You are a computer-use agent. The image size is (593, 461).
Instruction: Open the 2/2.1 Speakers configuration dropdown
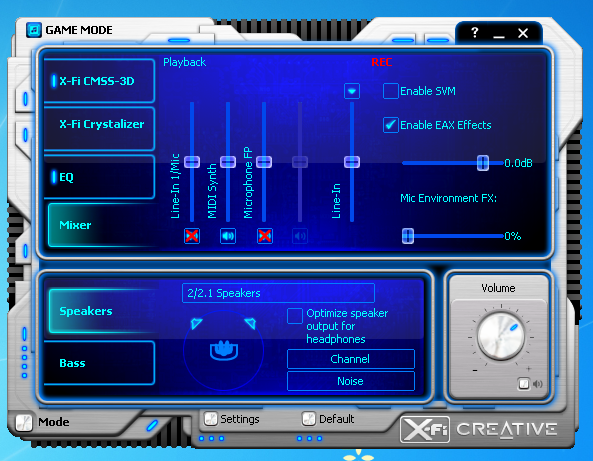coord(278,293)
